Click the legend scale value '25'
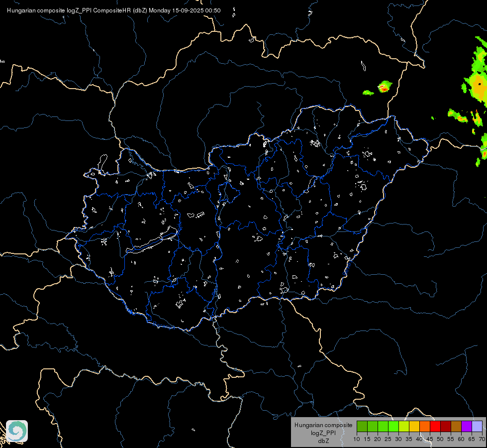This screenshot has height=448, width=487. point(388,439)
